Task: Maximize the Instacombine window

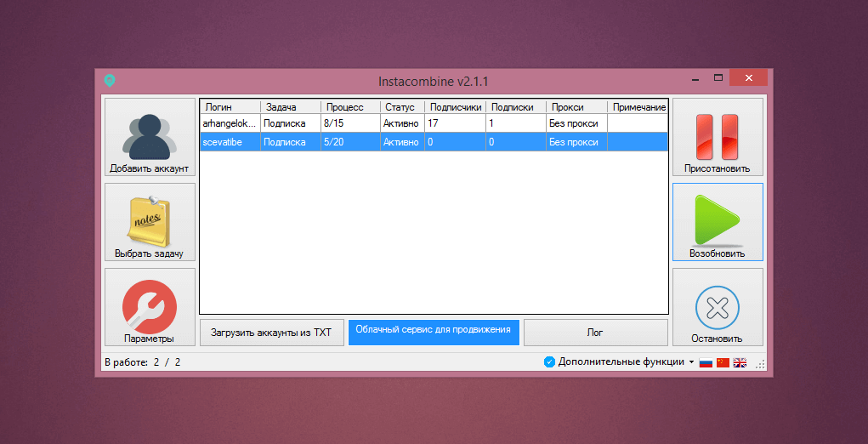Action: pos(718,78)
